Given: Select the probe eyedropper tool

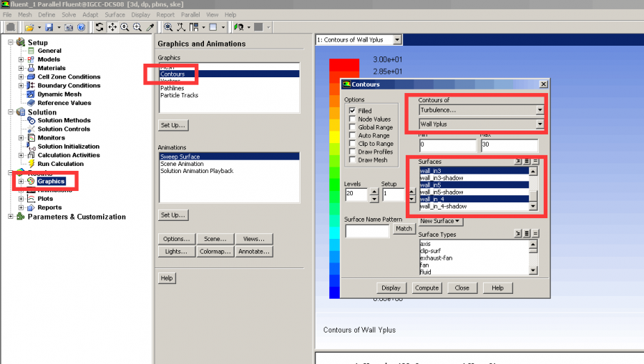Looking at the screenshot, I should coord(150,27).
